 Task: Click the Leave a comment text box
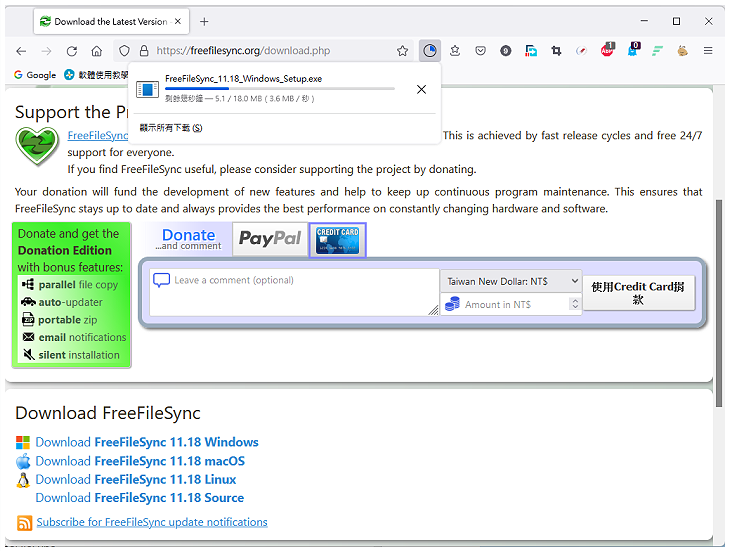click(294, 292)
